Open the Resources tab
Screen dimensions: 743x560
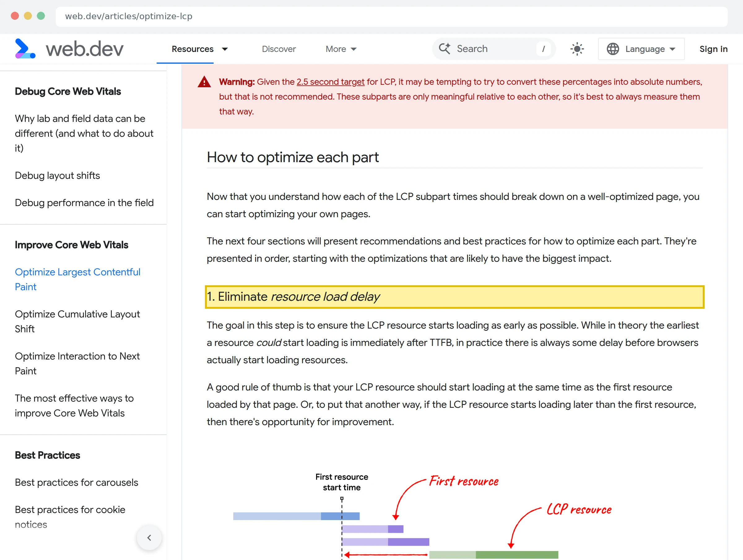click(193, 49)
